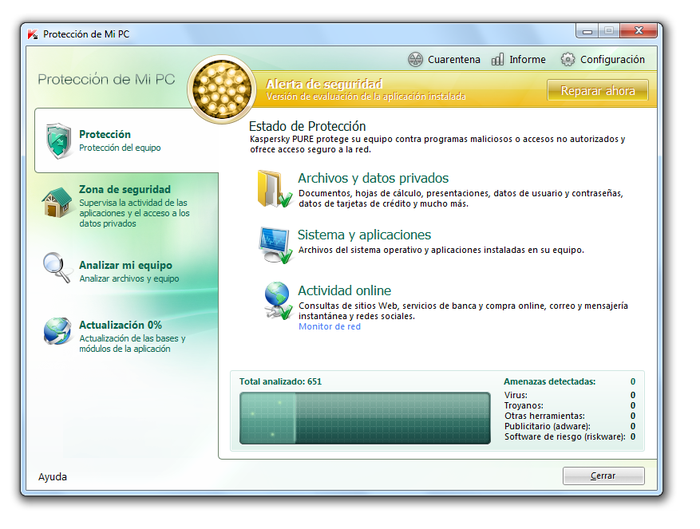Viewport: 700px width, 529px height.
Task: Select the Protección tab in sidebar
Action: (x=126, y=140)
